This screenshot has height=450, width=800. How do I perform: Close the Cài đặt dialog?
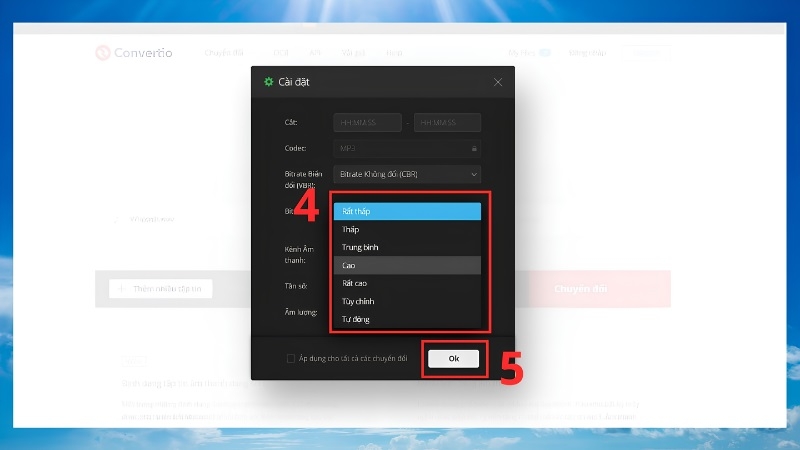click(x=498, y=82)
